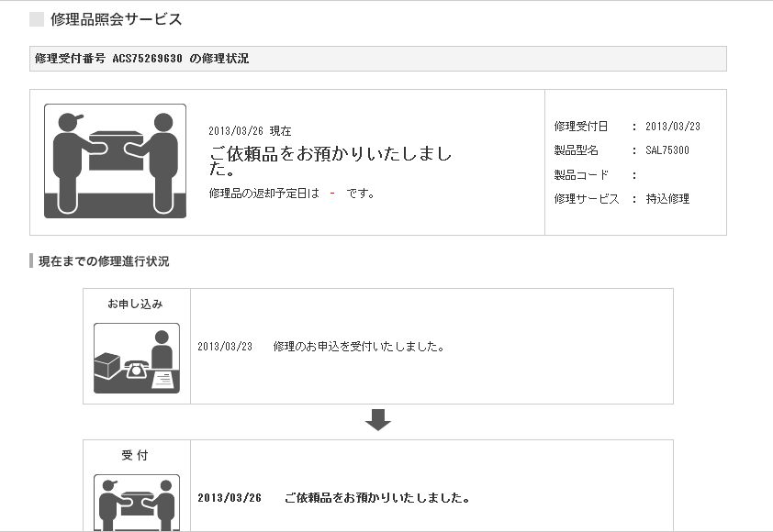
Task: Click the gray square beside page title
Action: pos(37,19)
